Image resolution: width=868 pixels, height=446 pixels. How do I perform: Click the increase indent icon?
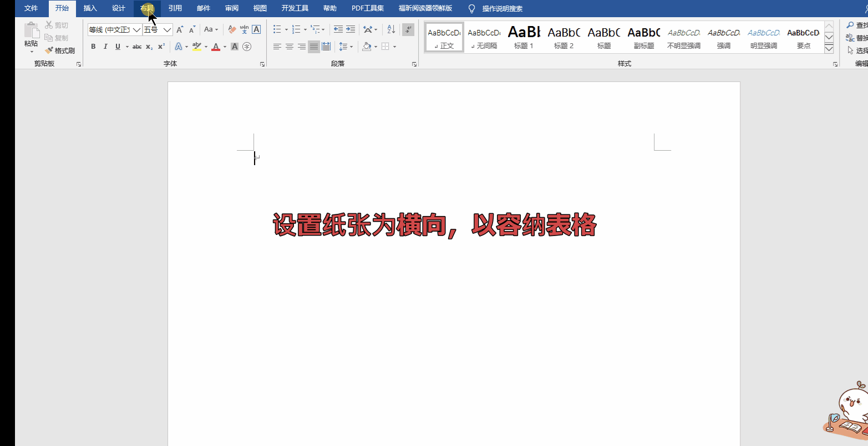[351, 29]
